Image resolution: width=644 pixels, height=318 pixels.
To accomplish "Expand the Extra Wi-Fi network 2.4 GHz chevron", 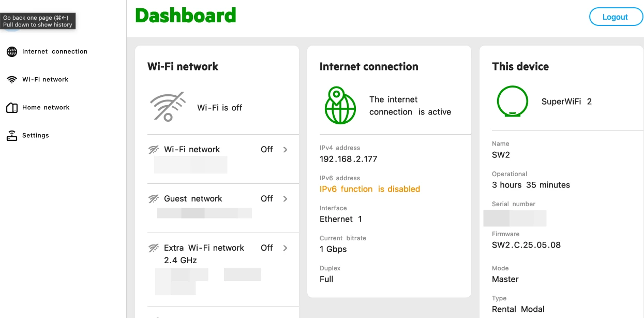I will point(285,248).
